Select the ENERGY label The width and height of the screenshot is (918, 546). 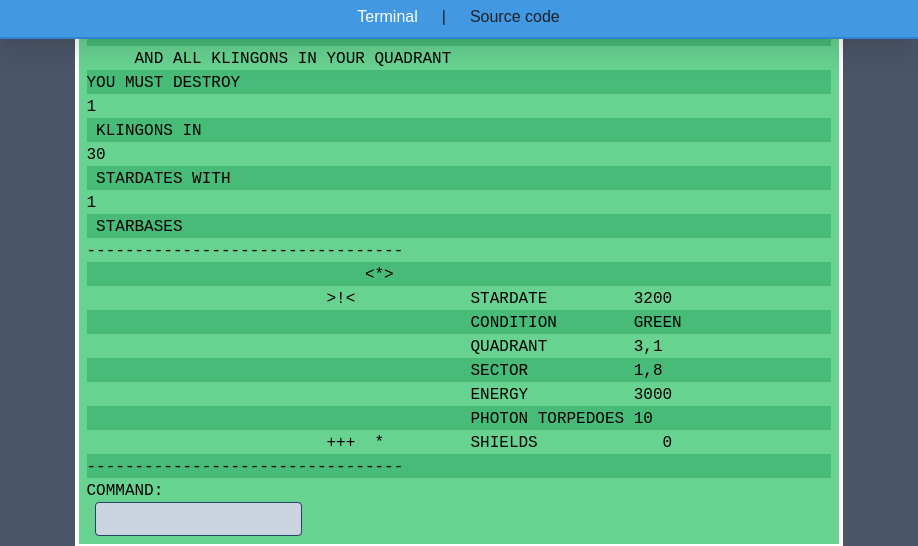click(x=499, y=394)
